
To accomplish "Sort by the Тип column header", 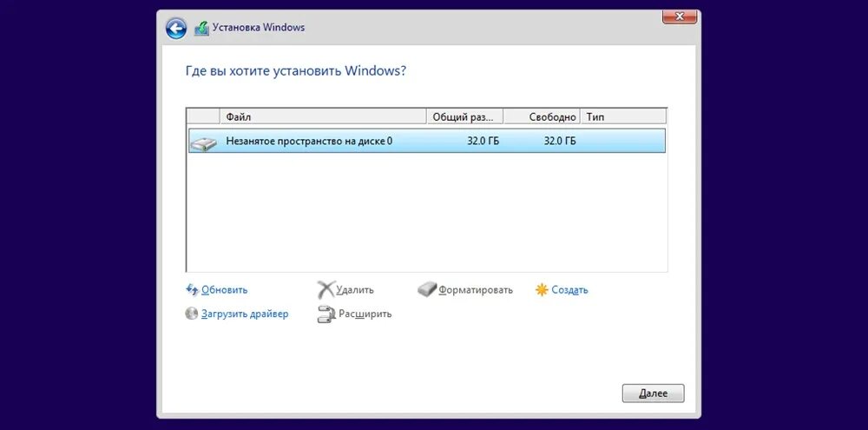I will point(622,117).
